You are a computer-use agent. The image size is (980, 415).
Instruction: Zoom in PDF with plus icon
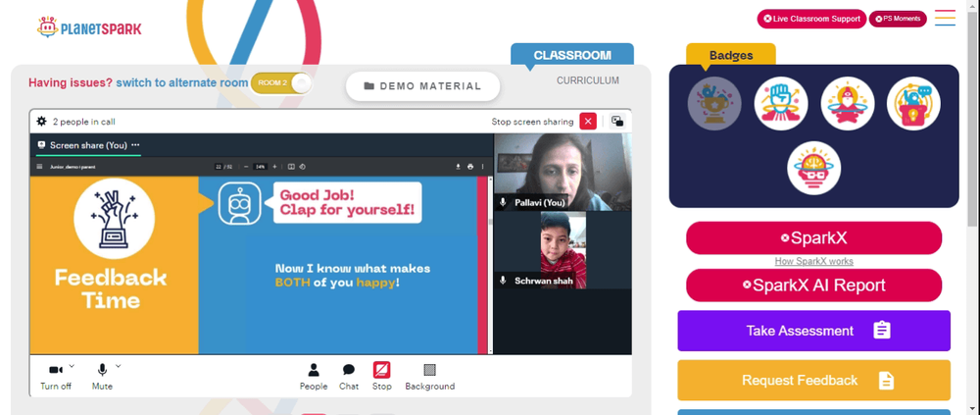[x=274, y=167]
